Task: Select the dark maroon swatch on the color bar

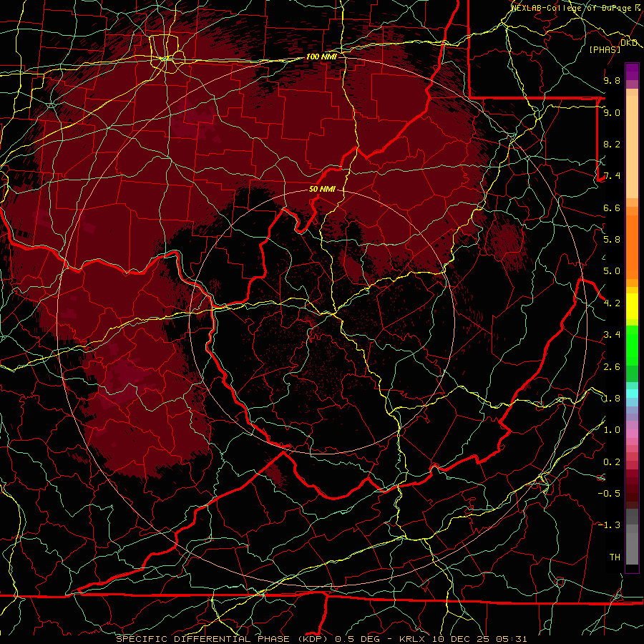Action: 632,493
